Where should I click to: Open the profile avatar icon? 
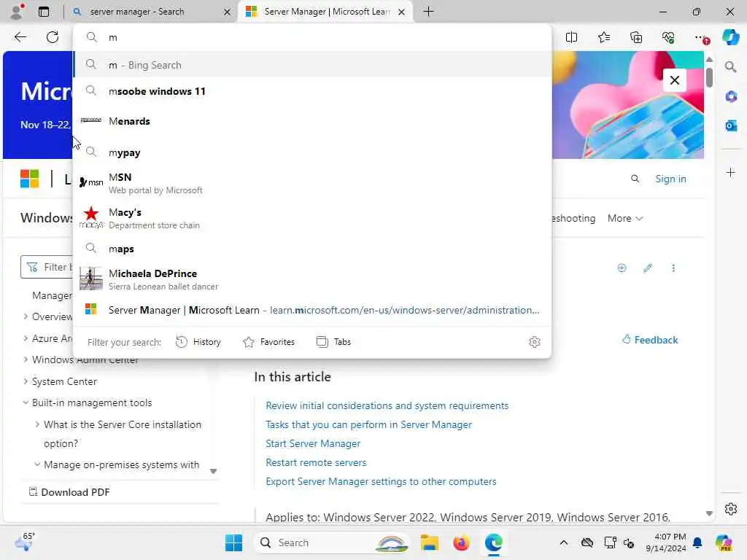(x=17, y=12)
